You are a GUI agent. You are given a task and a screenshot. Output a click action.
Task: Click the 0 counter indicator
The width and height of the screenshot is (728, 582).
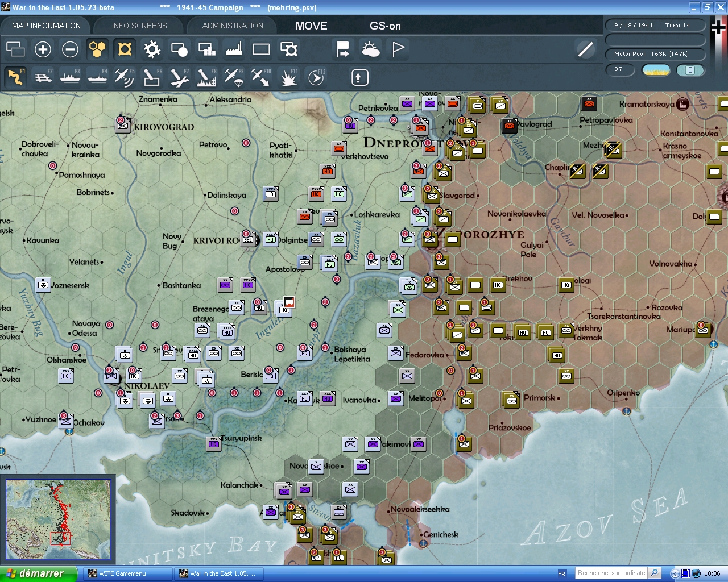tap(690, 70)
